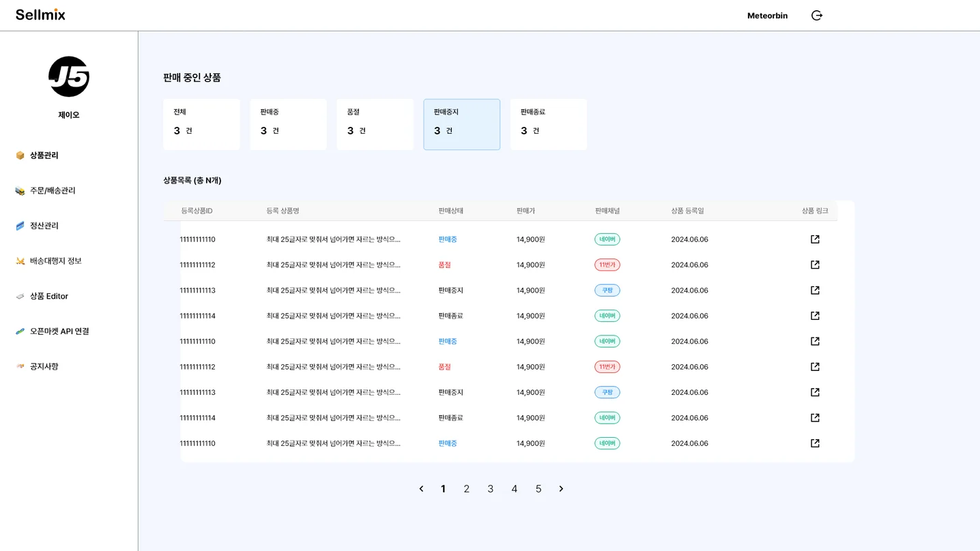Click the 판매중 status in first row
This screenshot has height=551, width=980.
(448, 239)
